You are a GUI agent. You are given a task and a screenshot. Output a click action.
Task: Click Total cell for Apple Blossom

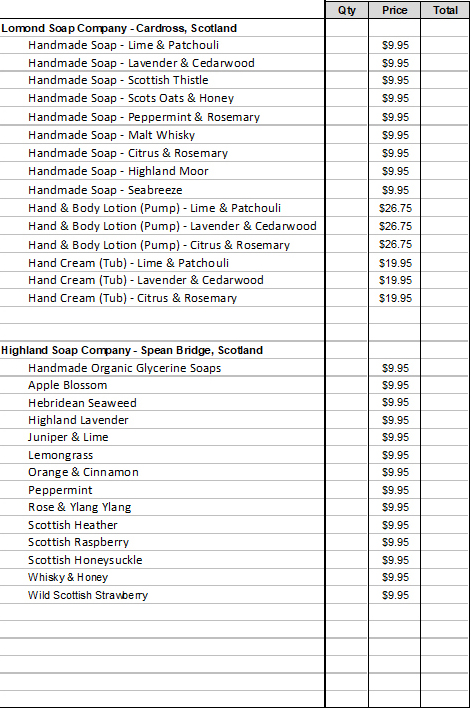point(445,385)
